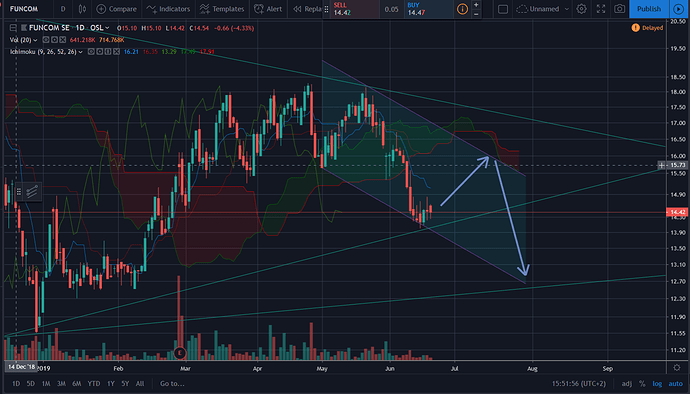Toggle log scale on price axis

coord(657,384)
